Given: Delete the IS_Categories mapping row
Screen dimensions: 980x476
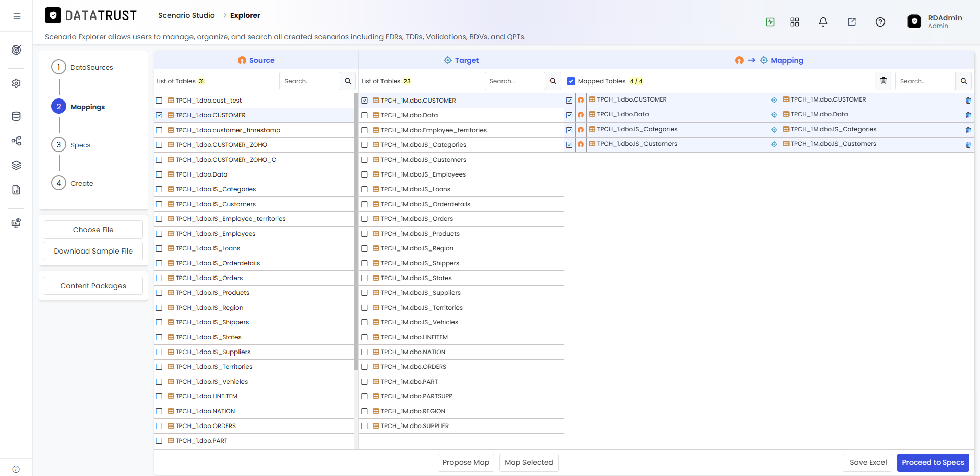Looking at the screenshot, I should point(968,130).
